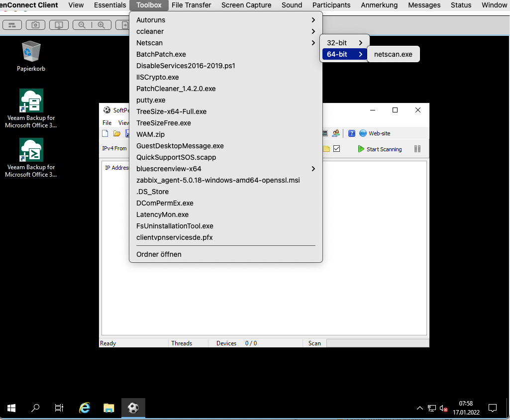Select putty.exe in Toolbox menu
The height and width of the screenshot is (420, 510).
[x=226, y=100]
